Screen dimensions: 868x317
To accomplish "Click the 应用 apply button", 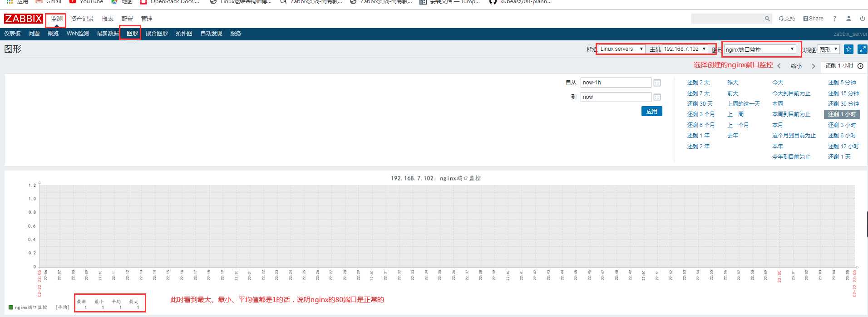I will point(652,111).
